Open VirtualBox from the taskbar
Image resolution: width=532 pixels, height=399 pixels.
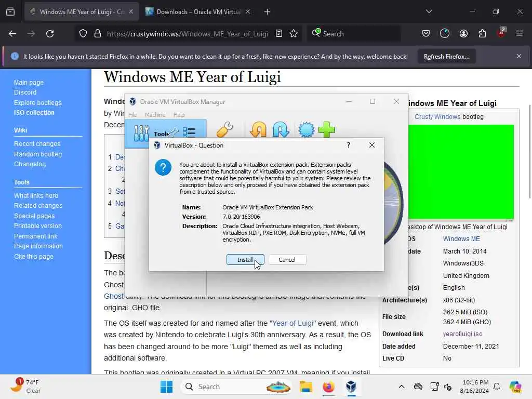pos(351,387)
